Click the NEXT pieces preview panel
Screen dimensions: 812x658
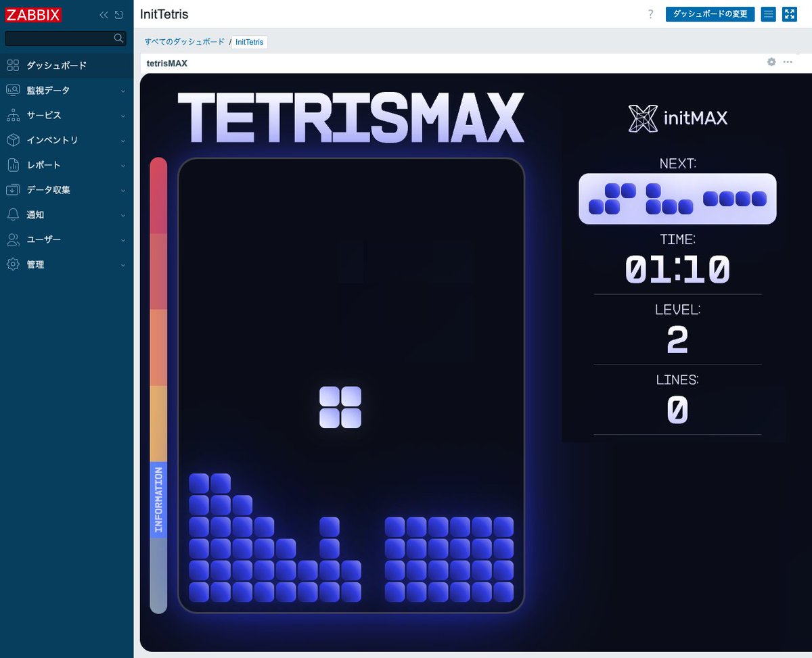(x=677, y=199)
